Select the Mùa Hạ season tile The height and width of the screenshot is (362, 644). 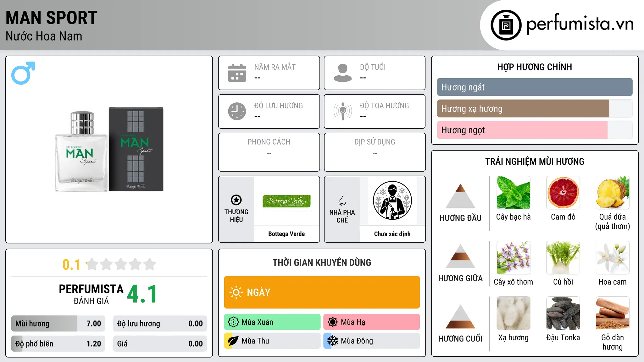click(x=372, y=322)
